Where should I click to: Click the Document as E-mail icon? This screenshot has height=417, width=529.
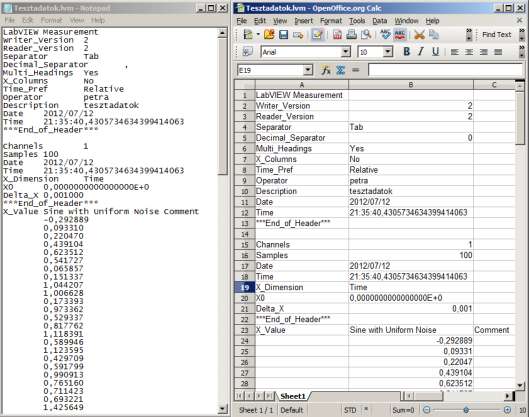tap(298, 34)
